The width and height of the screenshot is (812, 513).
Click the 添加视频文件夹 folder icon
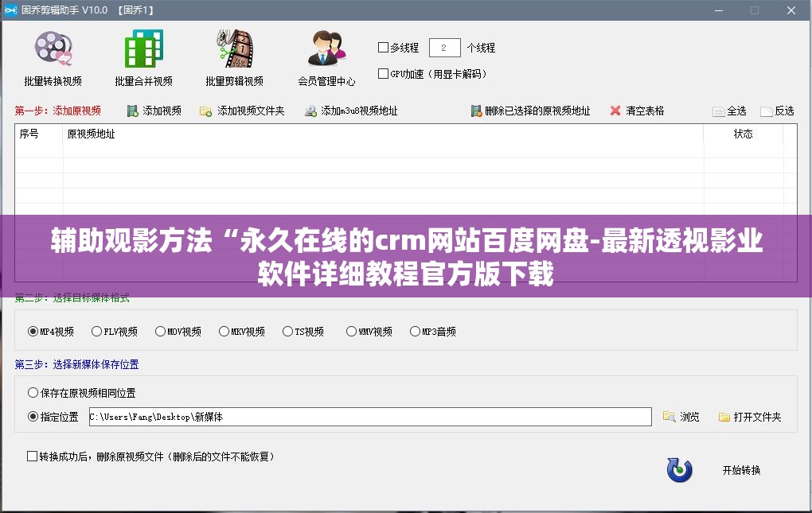tap(205, 111)
